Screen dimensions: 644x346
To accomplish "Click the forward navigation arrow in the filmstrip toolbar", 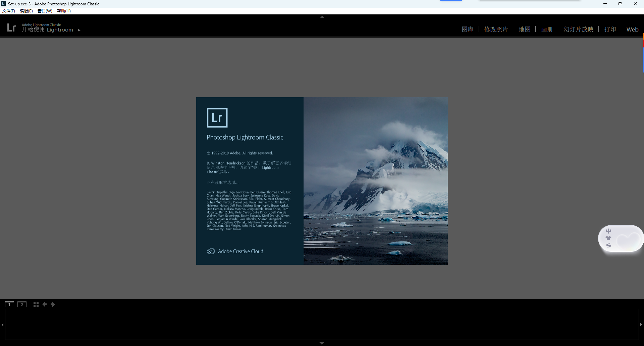I will point(53,304).
